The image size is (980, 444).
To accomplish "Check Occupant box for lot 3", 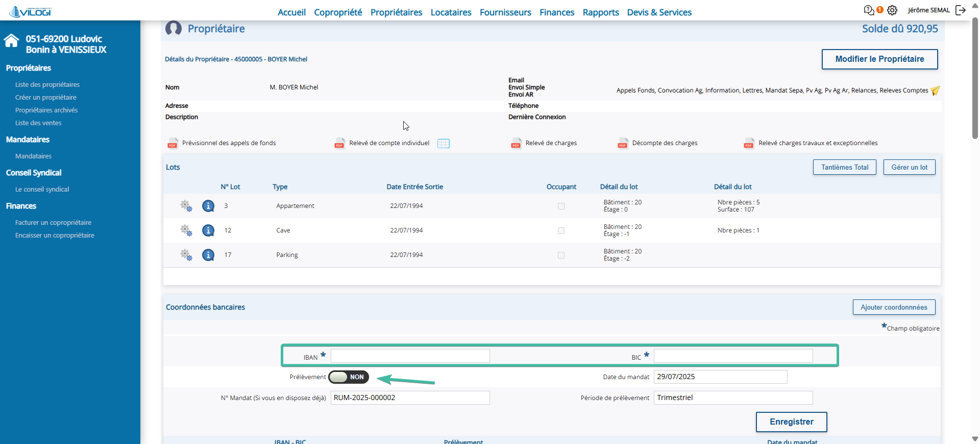I will coord(561,206).
